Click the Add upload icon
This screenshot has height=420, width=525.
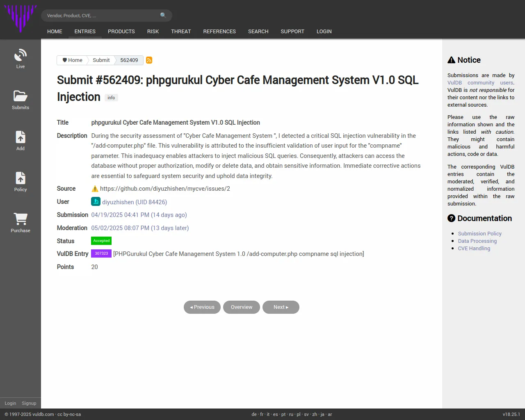coord(21,137)
